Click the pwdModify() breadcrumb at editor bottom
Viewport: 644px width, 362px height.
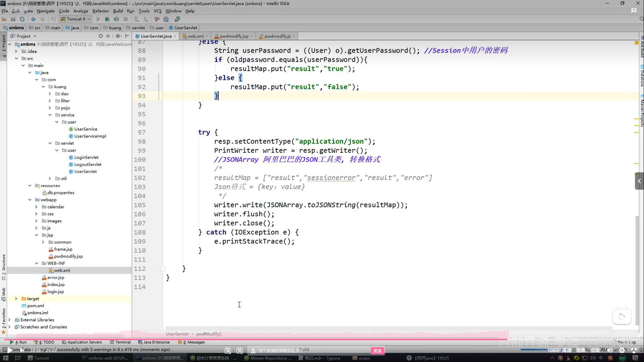209,334
